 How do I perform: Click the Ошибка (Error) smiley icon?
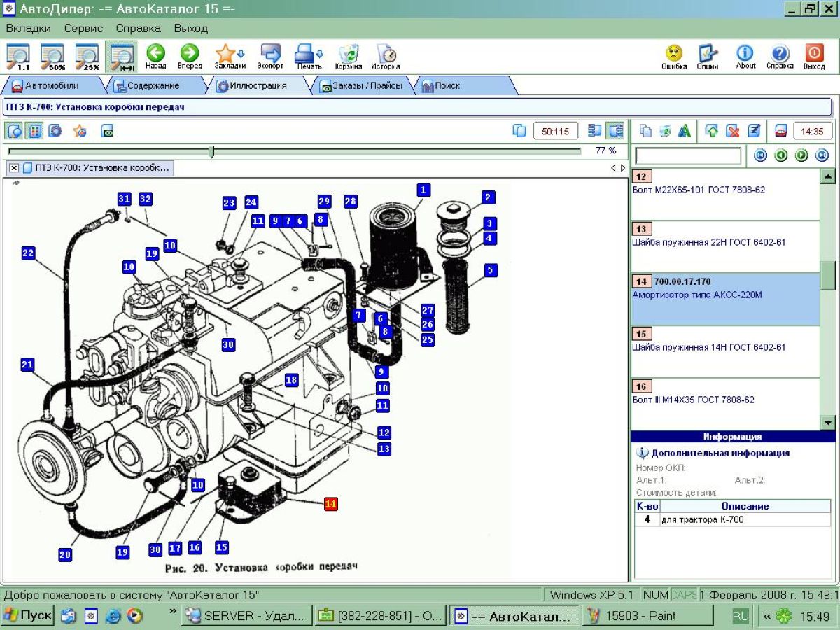[673, 56]
